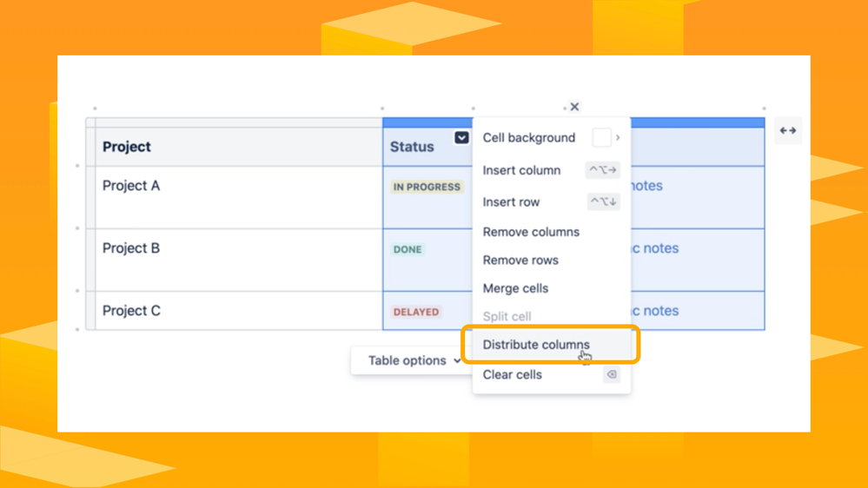868x488 pixels.
Task: Select the Status column top handle
Action: point(427,122)
